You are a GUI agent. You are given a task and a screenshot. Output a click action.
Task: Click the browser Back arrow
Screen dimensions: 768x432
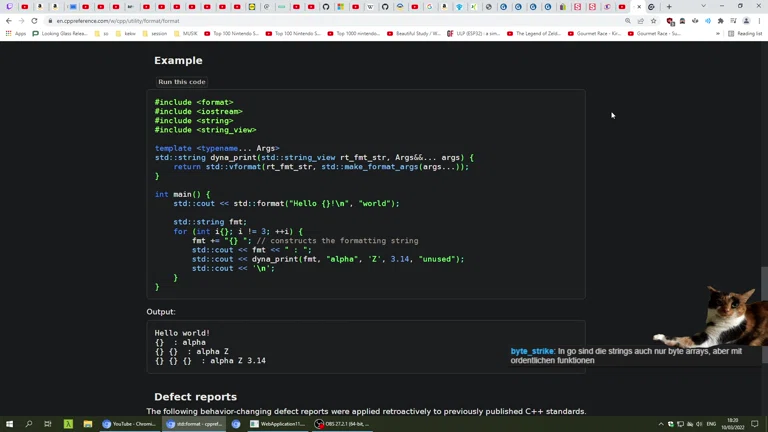[x=9, y=20]
